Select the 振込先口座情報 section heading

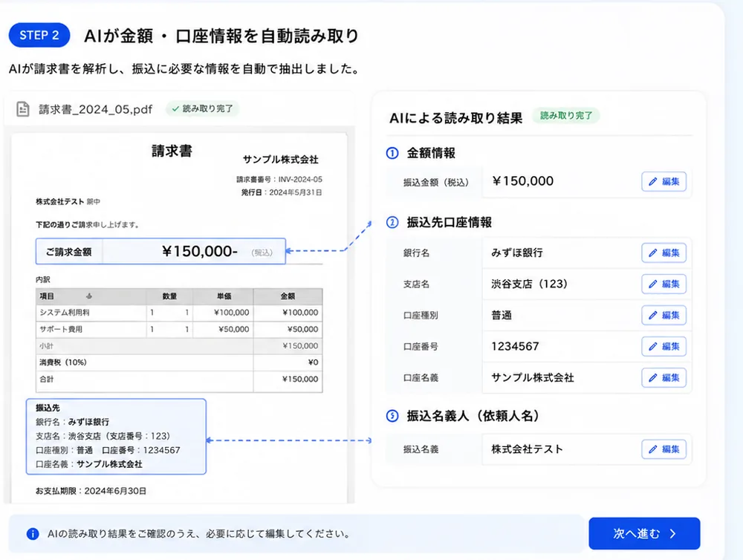coord(450,222)
